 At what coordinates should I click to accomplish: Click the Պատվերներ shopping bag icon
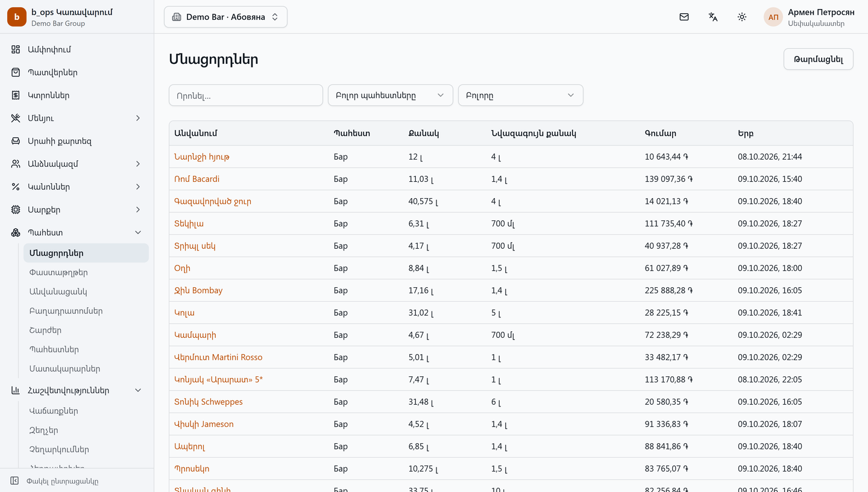point(16,72)
